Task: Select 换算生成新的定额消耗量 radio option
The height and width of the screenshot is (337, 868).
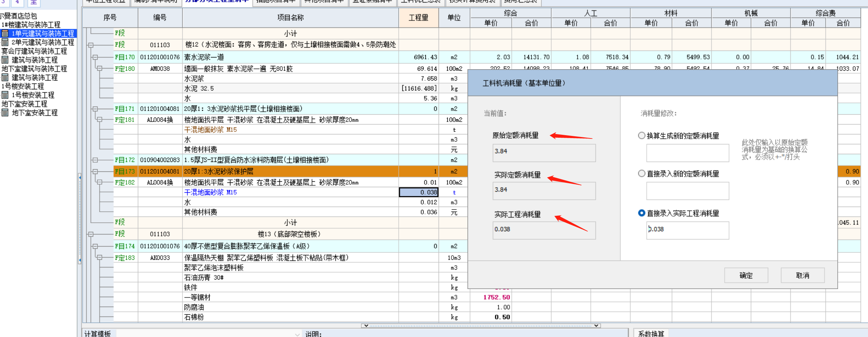Action: (x=641, y=136)
